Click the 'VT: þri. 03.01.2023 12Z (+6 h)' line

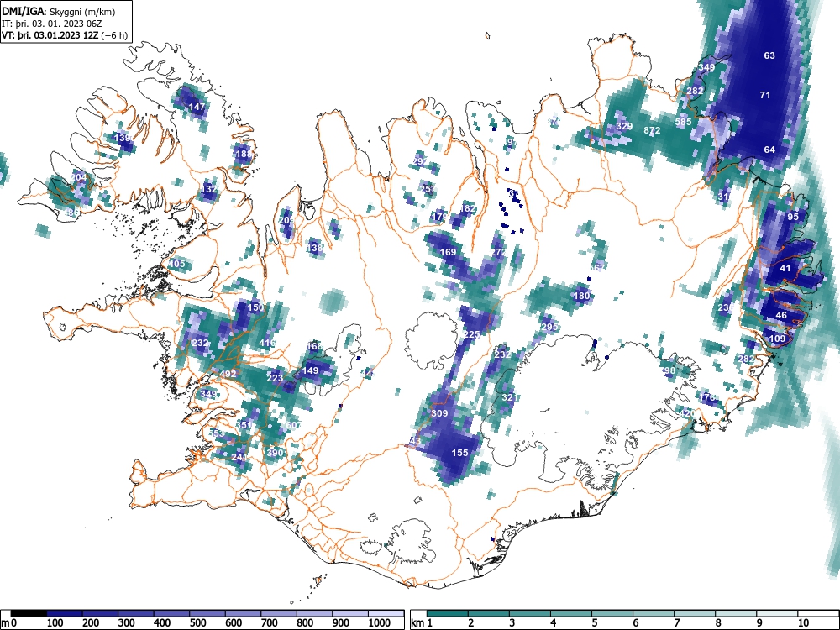(x=65, y=35)
